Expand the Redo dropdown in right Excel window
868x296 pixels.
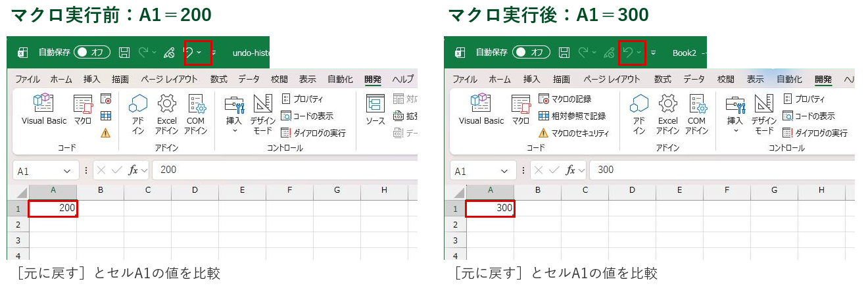click(594, 52)
